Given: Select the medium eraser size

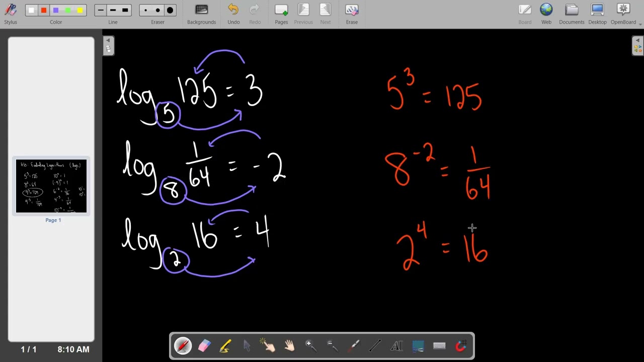Looking at the screenshot, I should tap(158, 10).
